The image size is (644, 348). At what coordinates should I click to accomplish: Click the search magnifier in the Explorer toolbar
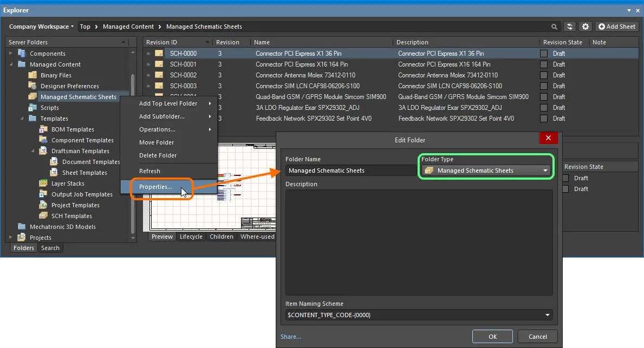pyautogui.click(x=554, y=27)
